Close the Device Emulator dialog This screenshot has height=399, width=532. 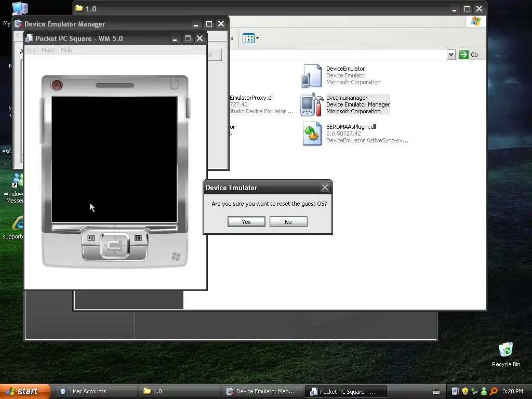click(325, 187)
